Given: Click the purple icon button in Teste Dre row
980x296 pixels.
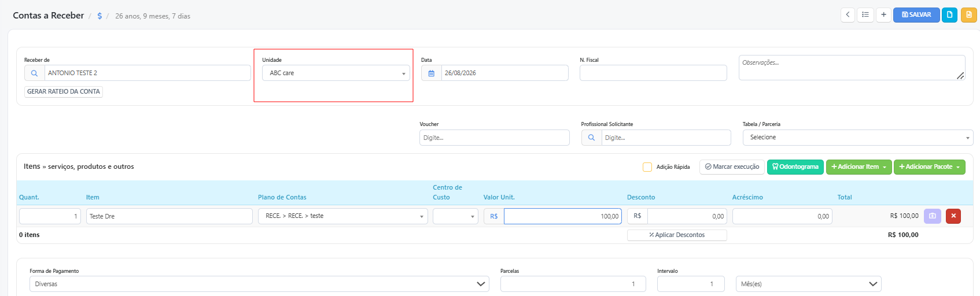Looking at the screenshot, I should [x=932, y=216].
